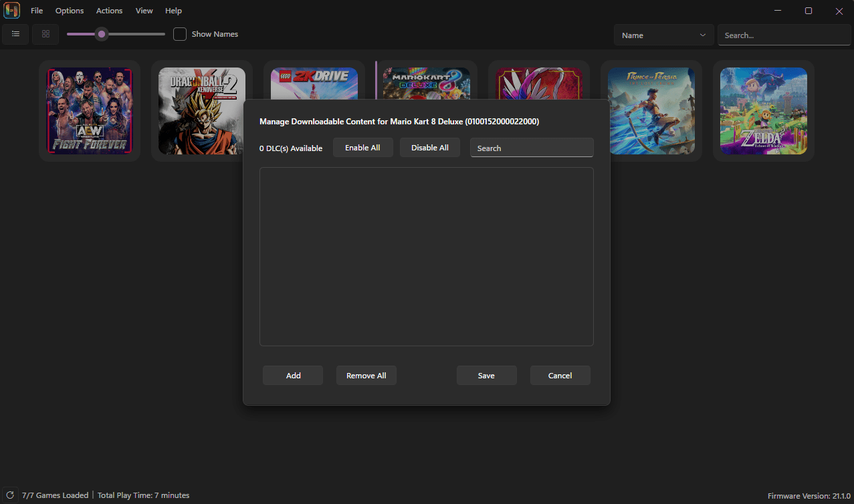Click Enable All DLC button
Screen dimensions: 854x504
click(x=362, y=148)
